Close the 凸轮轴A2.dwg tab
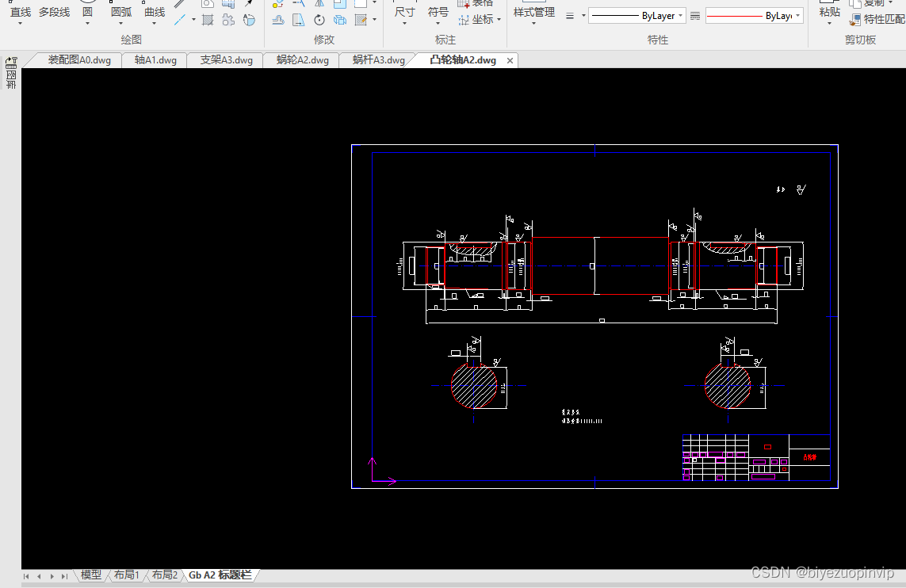This screenshot has width=906, height=588. click(510, 61)
